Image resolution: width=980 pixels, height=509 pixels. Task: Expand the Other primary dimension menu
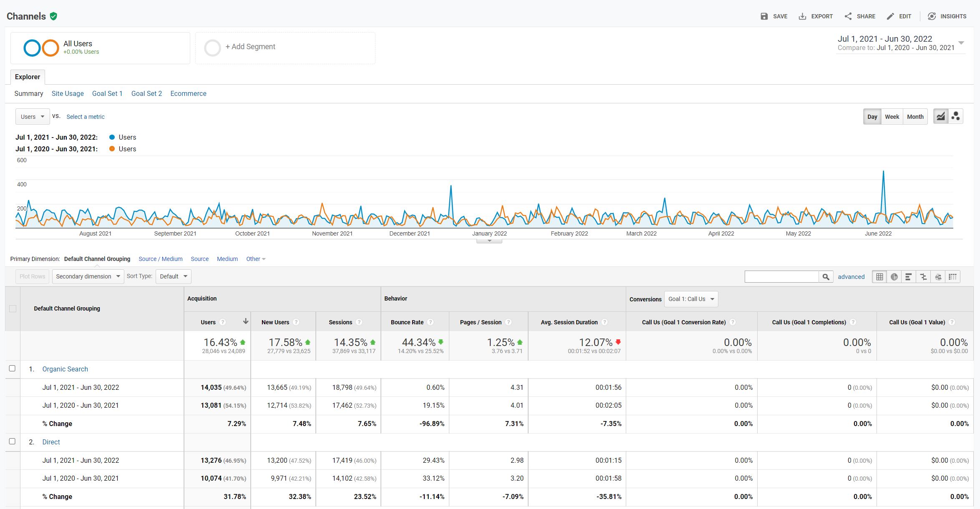pyautogui.click(x=256, y=259)
